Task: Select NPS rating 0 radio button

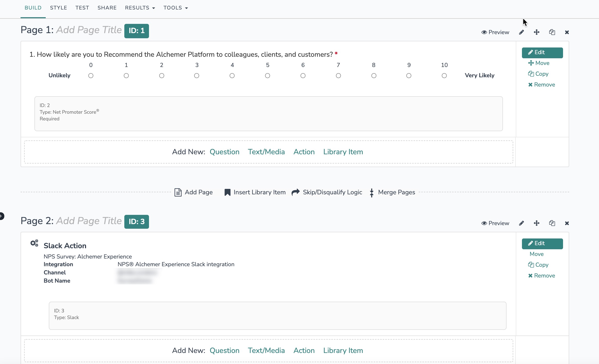Action: coord(91,76)
